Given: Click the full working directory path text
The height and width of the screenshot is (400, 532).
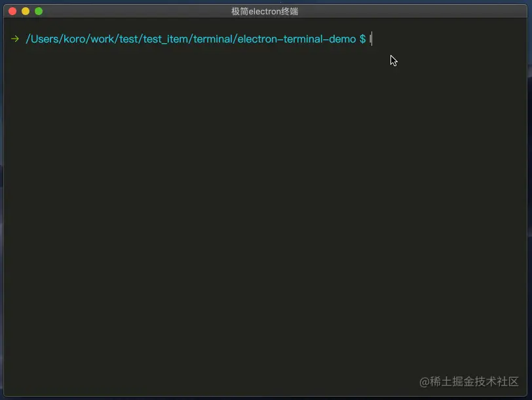Looking at the screenshot, I should (190, 39).
